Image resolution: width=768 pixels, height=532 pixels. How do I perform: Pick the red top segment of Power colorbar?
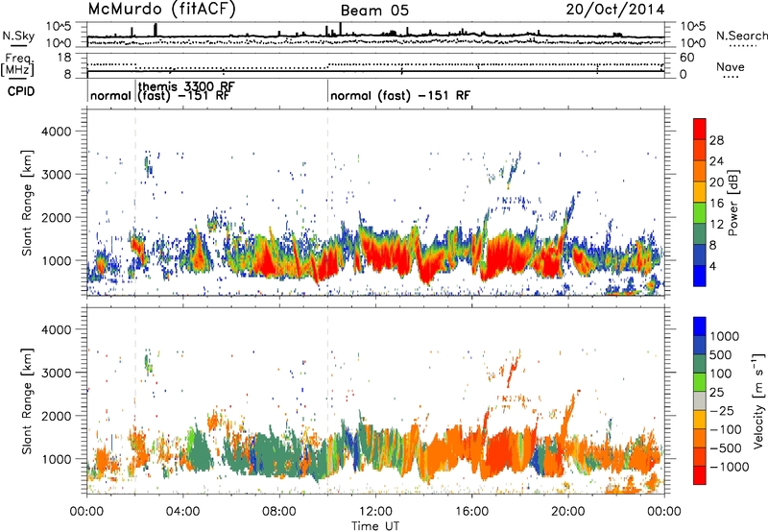(700, 129)
